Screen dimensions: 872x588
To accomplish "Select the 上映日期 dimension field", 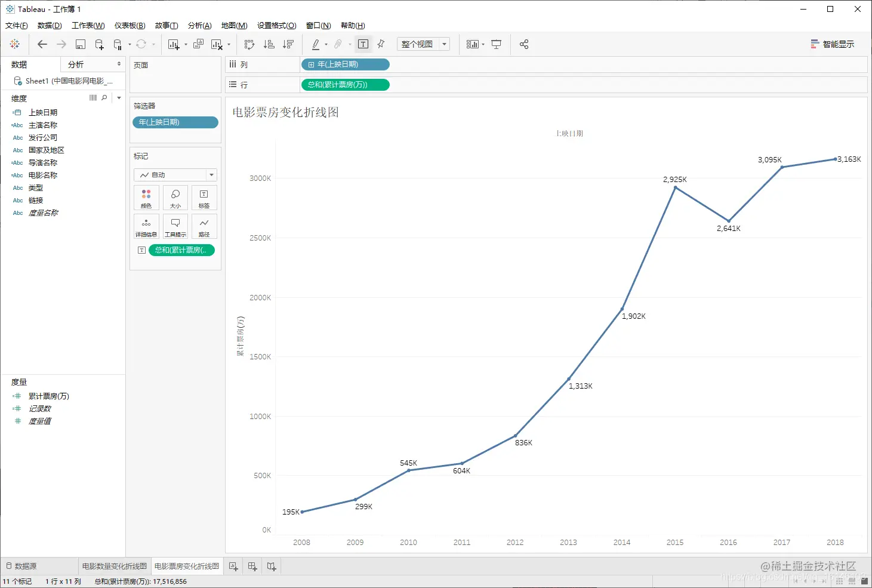I will tap(43, 112).
